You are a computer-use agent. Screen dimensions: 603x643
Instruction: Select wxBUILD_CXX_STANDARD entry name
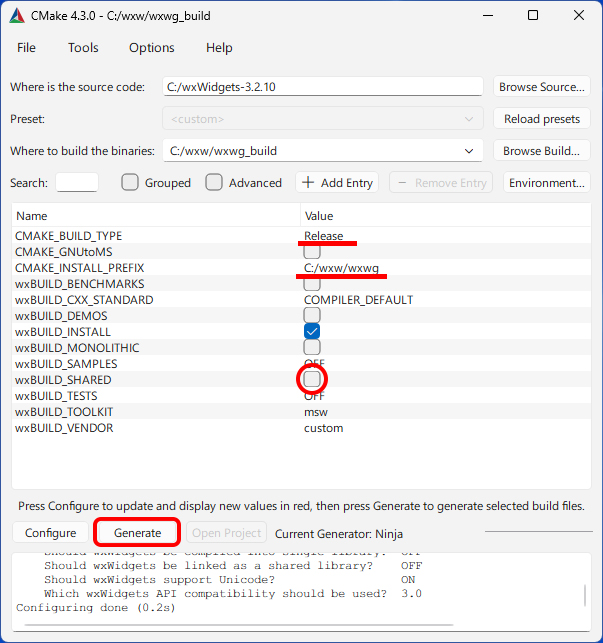pyautogui.click(x=84, y=300)
